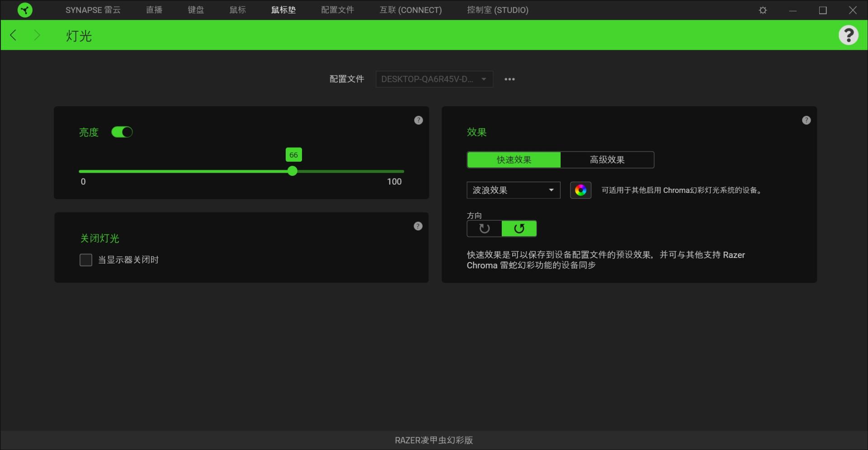The height and width of the screenshot is (450, 868).
Task: Select the 快速效果 button
Action: (513, 159)
